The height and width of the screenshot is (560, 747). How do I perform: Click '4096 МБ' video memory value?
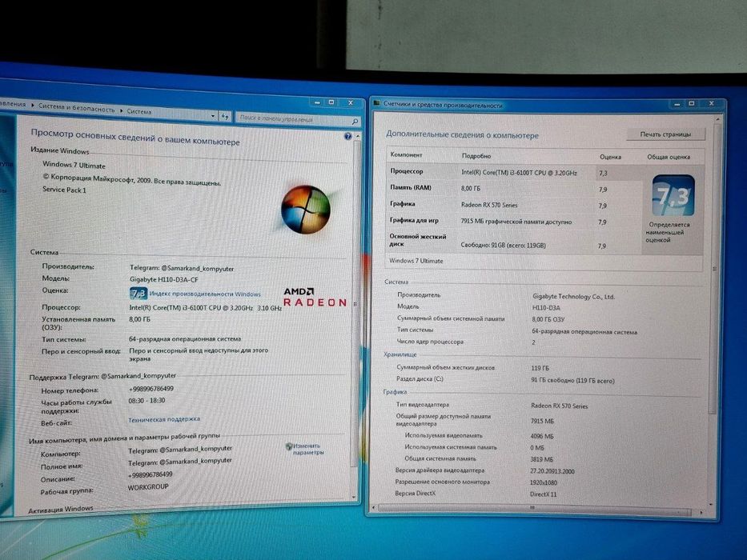[542, 436]
